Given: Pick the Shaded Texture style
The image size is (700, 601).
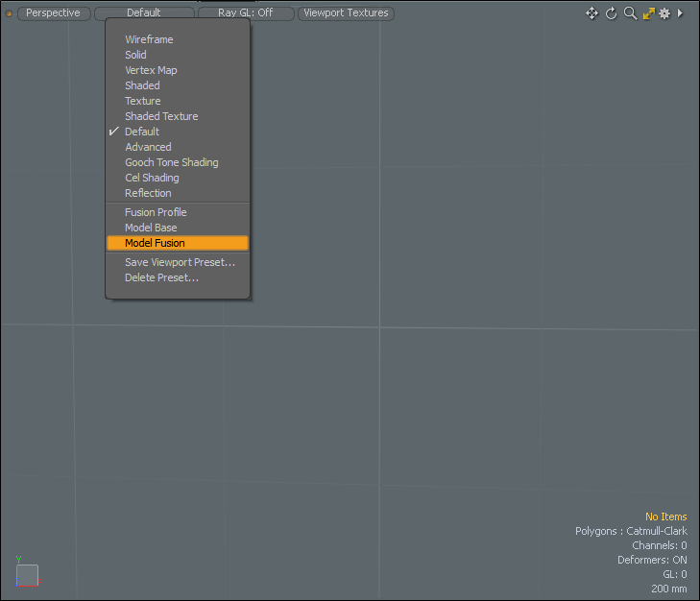Looking at the screenshot, I should [161, 116].
